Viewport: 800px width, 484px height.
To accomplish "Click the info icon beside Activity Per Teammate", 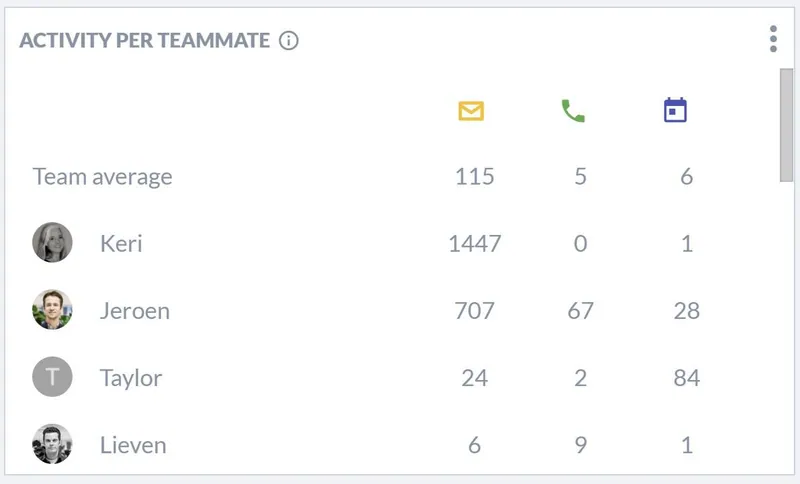I will pyautogui.click(x=288, y=40).
